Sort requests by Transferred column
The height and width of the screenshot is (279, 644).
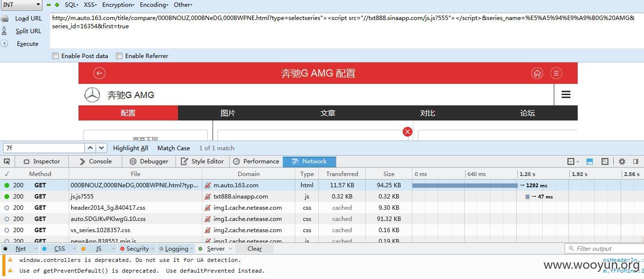point(342,174)
